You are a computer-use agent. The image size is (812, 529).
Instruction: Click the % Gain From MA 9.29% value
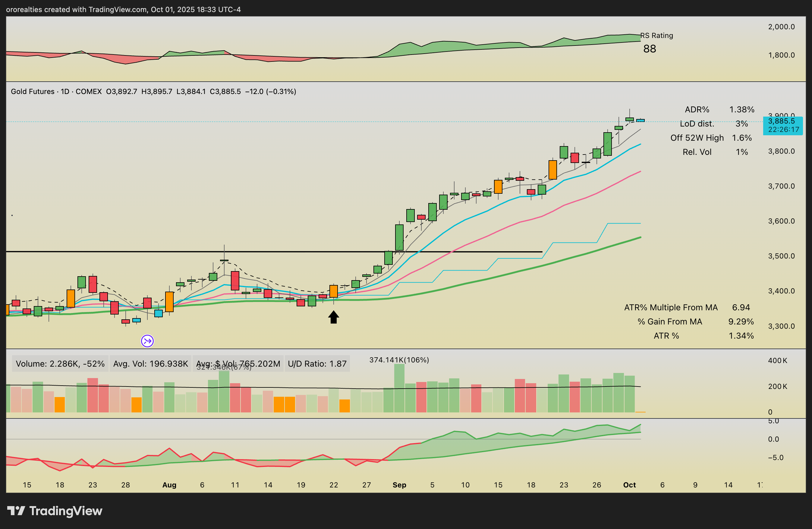[741, 322]
